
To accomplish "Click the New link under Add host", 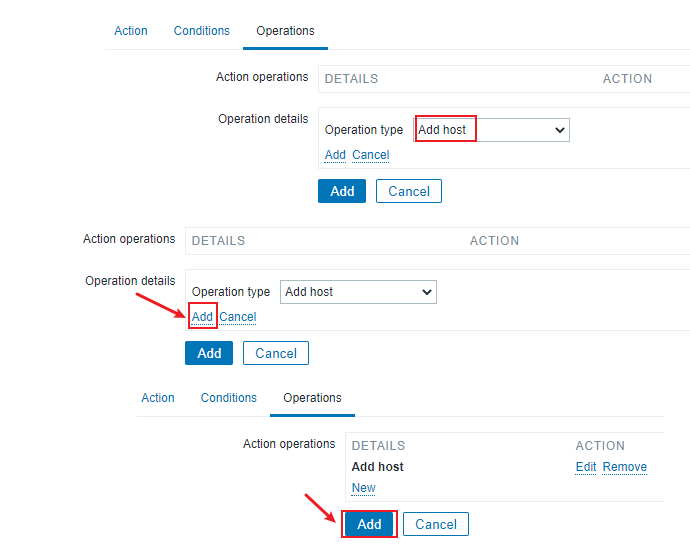I will (364, 488).
